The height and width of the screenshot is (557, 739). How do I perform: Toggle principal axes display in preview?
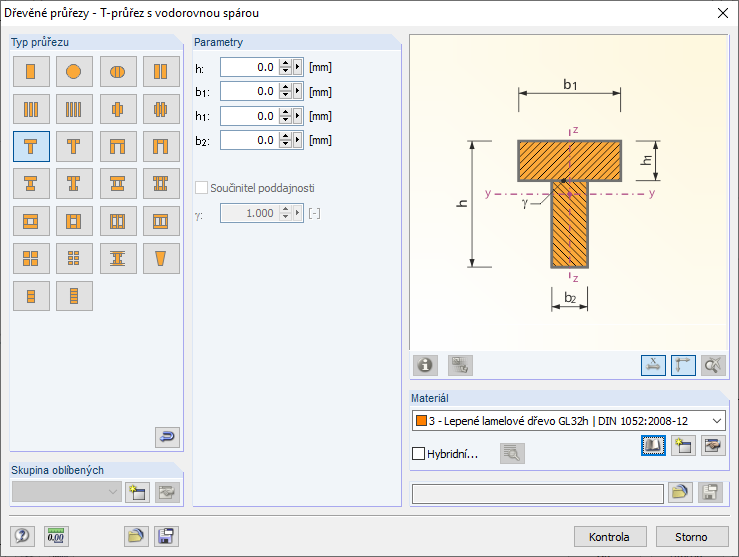683,365
